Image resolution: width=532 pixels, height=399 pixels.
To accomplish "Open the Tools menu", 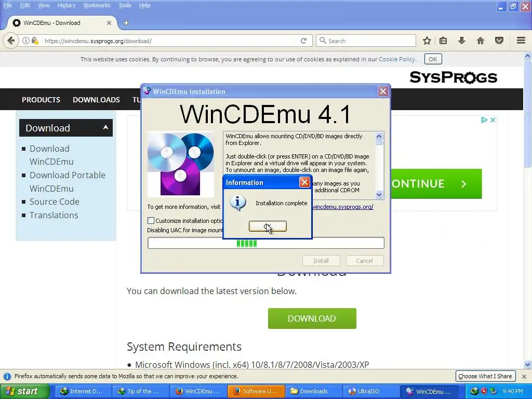I will (125, 5).
